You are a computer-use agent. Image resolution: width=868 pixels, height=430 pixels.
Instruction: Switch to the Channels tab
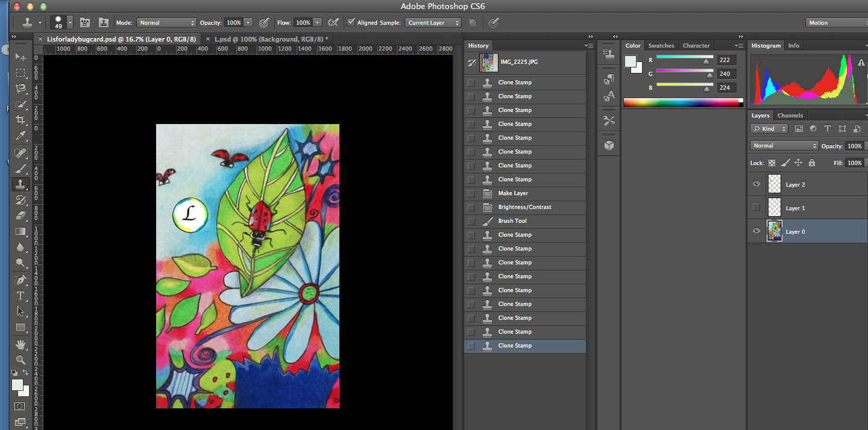click(790, 116)
